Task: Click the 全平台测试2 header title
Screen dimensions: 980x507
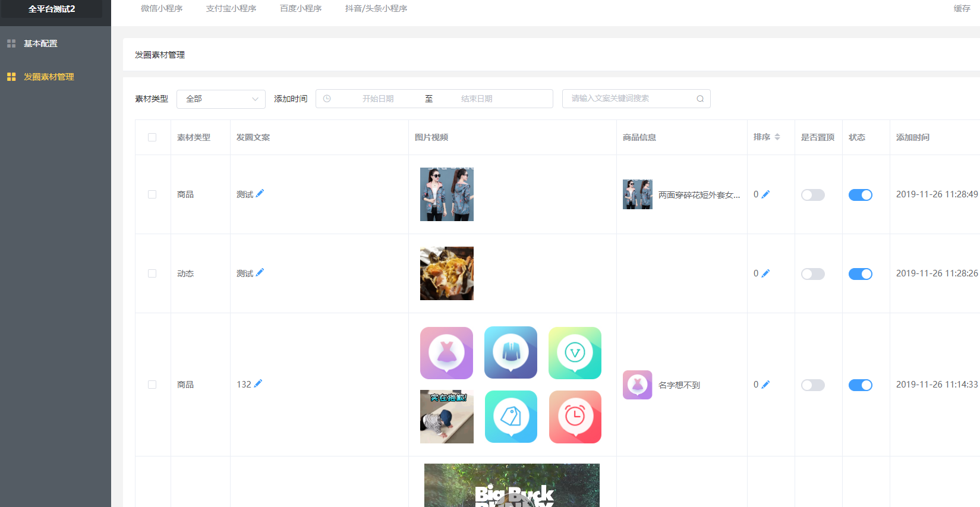Action: (52, 9)
